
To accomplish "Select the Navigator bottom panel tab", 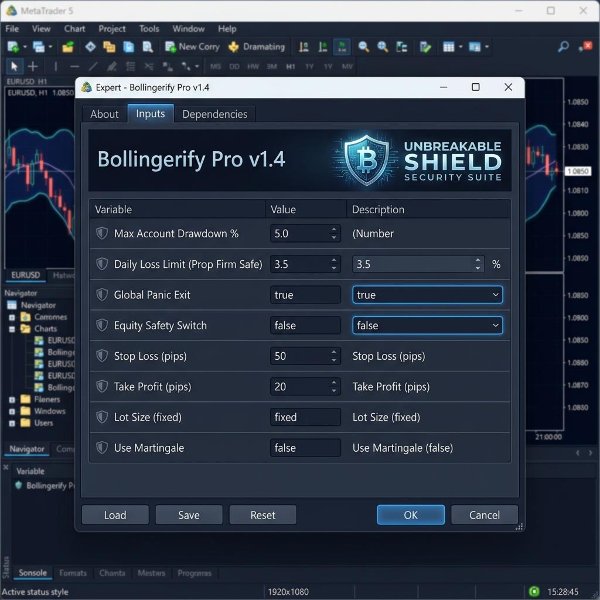I will pyautogui.click(x=27, y=449).
